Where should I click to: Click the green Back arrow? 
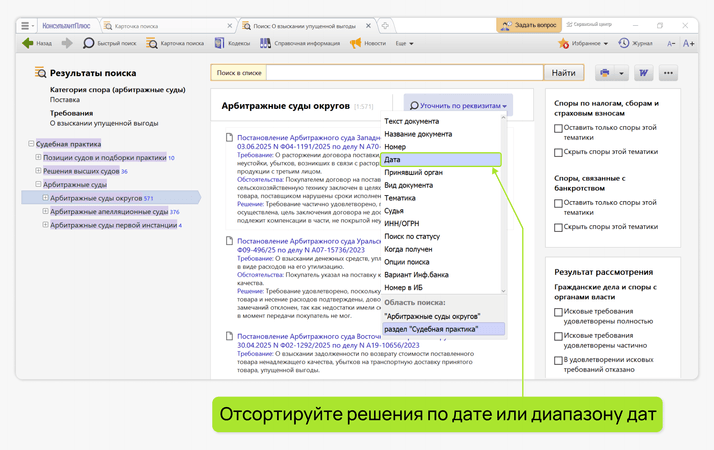(28, 43)
